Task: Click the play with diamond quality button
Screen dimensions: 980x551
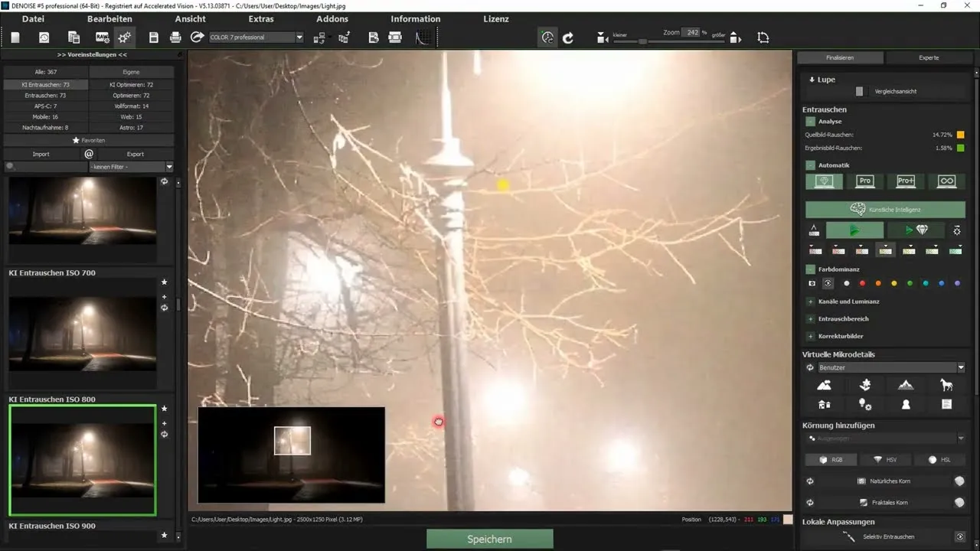Action: [x=916, y=230]
